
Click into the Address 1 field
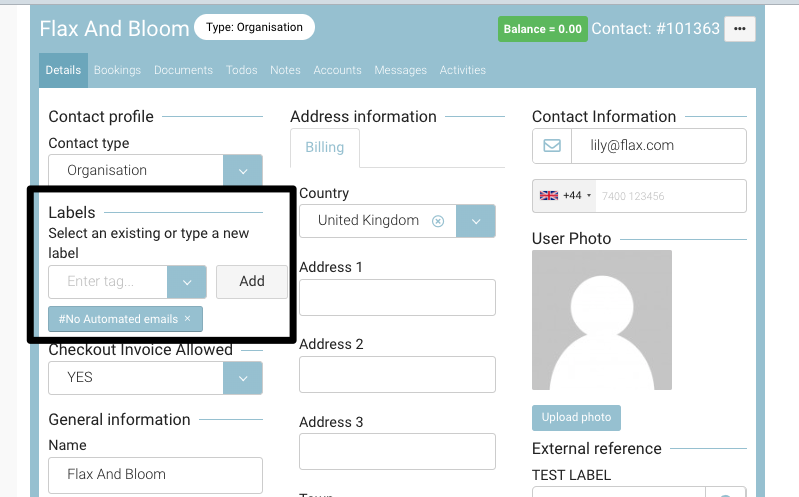[x=397, y=298]
